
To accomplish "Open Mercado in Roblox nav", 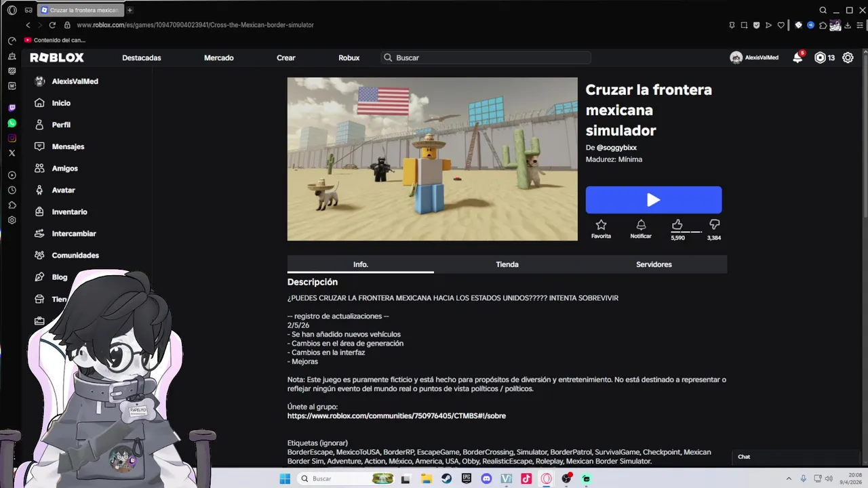I will coord(219,58).
